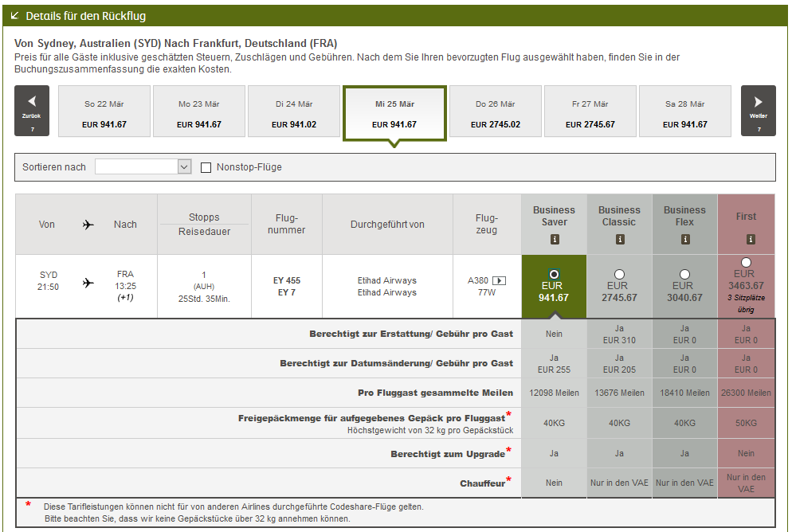792x532 pixels.
Task: Click flight number EY 455
Action: tap(287, 280)
